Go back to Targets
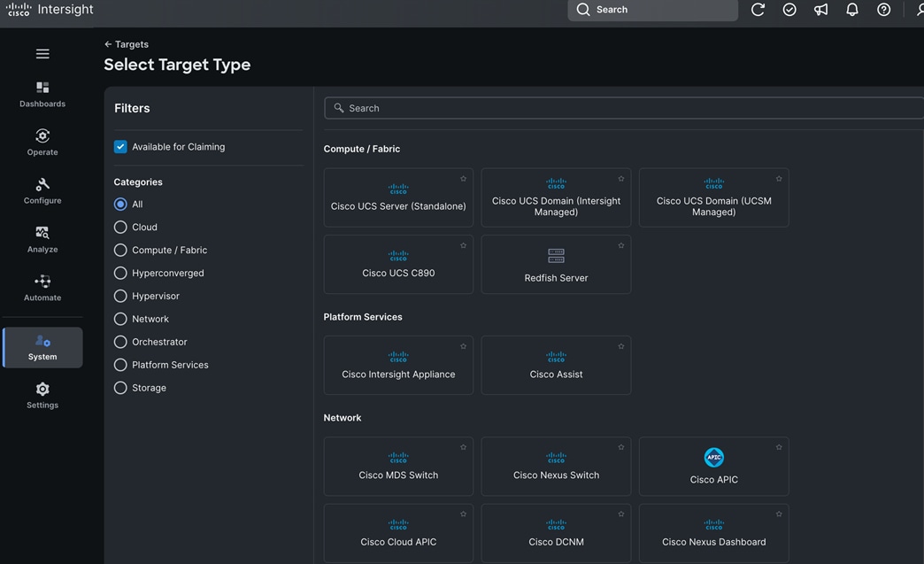Image resolution: width=924 pixels, height=564 pixels. 126,44
